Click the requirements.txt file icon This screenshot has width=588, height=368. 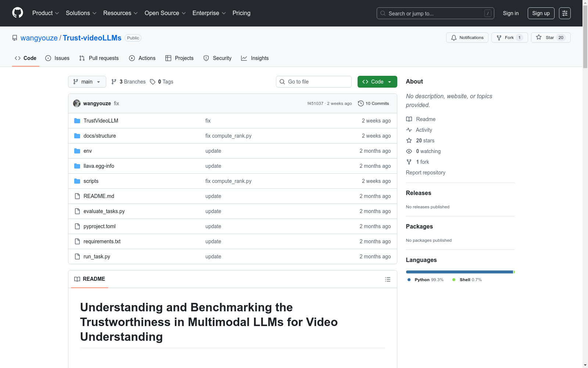77,241
